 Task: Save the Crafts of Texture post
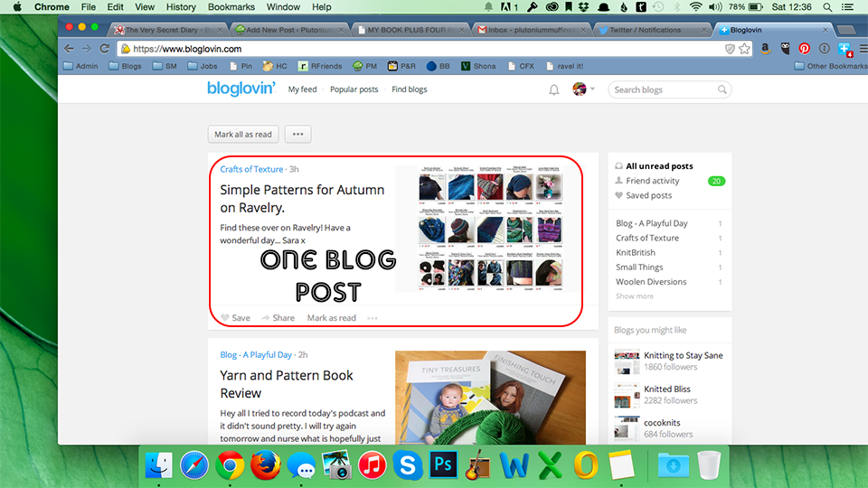pyautogui.click(x=235, y=317)
